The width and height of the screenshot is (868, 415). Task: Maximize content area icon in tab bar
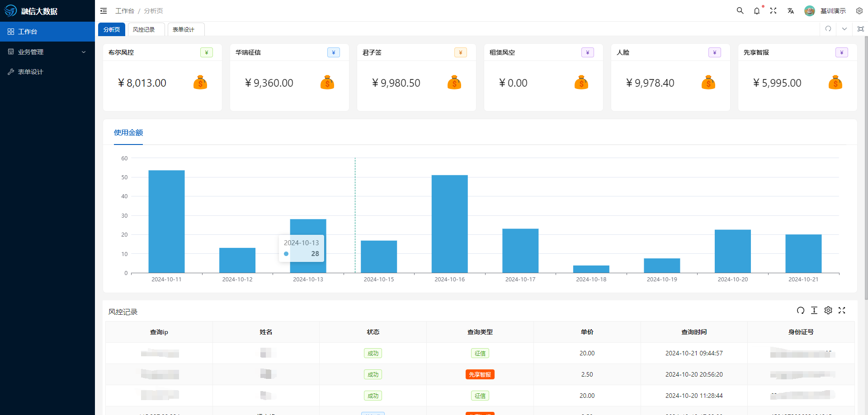861,29
